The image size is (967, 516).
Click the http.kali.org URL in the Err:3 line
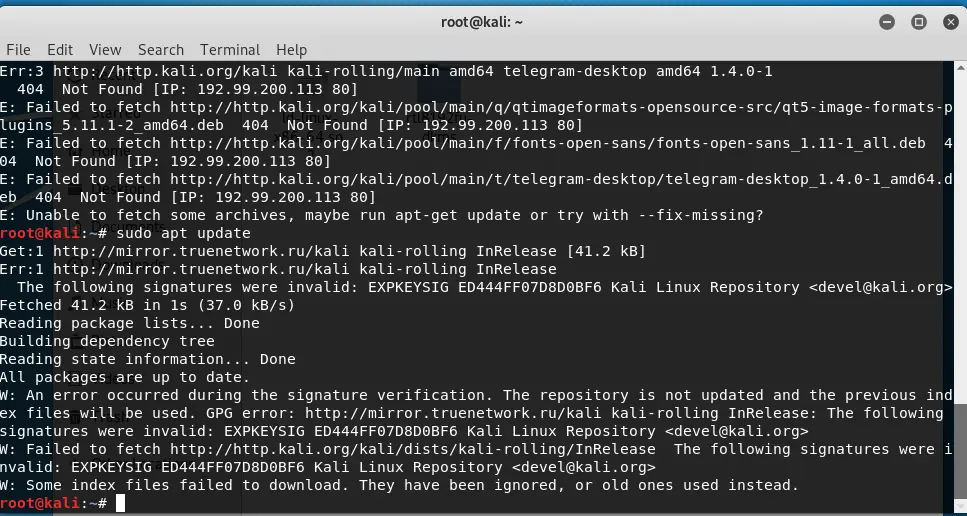pos(165,72)
